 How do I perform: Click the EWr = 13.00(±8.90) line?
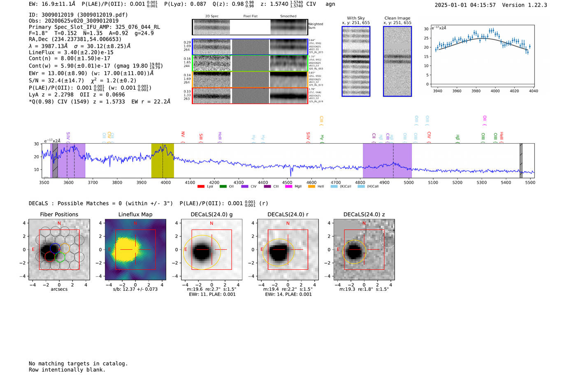click(x=91, y=73)
